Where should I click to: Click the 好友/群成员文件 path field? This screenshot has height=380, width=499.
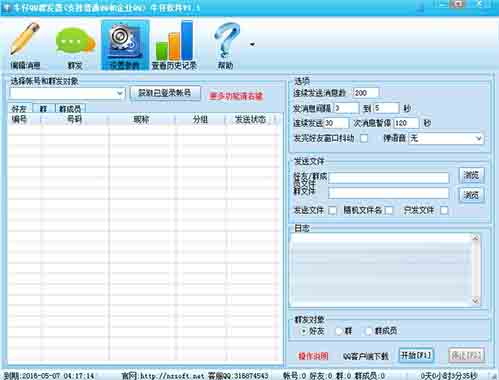tap(389, 178)
